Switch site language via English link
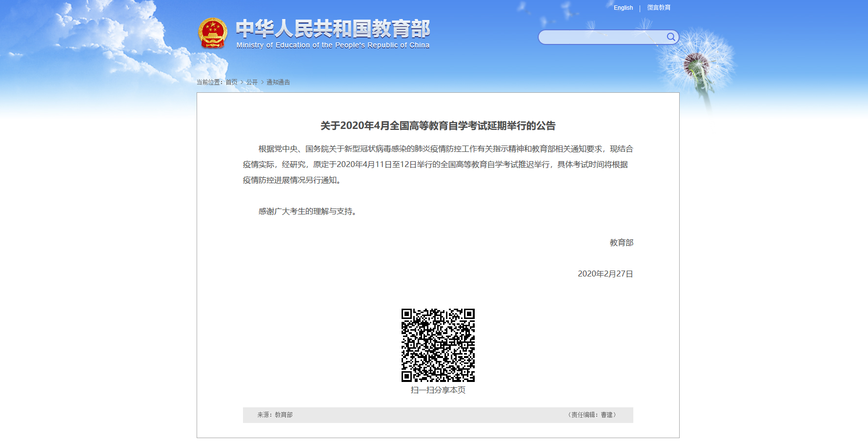The height and width of the screenshot is (443, 868). (623, 8)
